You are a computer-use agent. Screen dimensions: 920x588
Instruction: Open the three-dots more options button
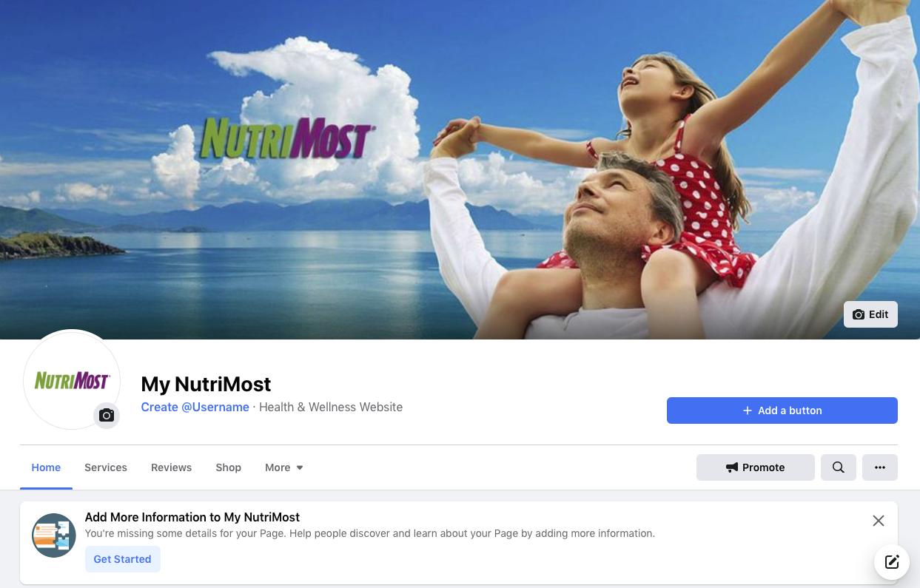(880, 467)
